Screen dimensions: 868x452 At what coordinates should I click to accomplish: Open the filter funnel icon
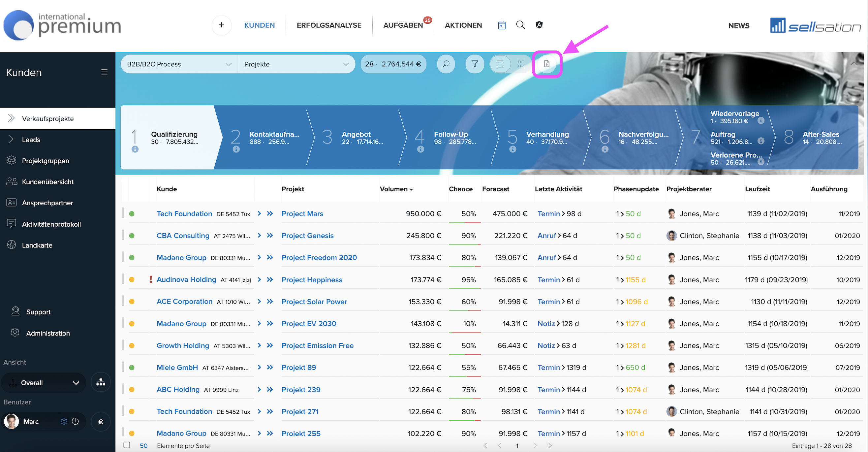point(475,64)
